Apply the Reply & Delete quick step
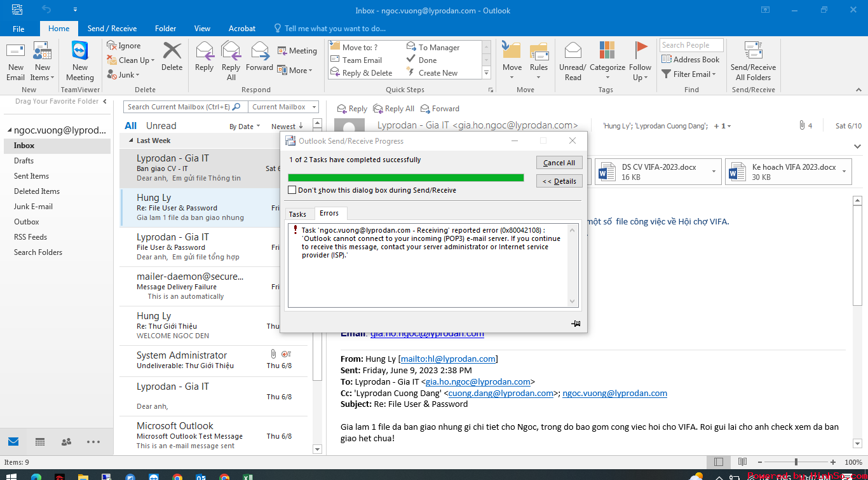The height and width of the screenshot is (480, 868). 362,73
